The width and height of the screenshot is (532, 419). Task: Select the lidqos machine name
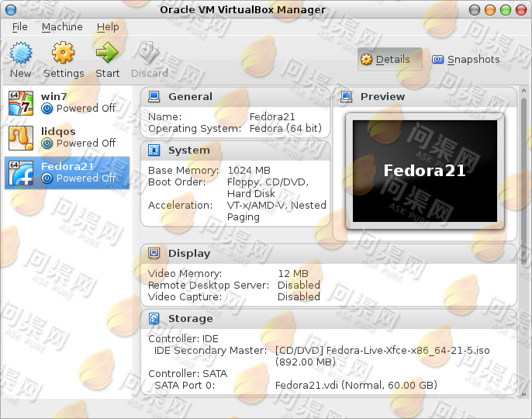(x=58, y=131)
